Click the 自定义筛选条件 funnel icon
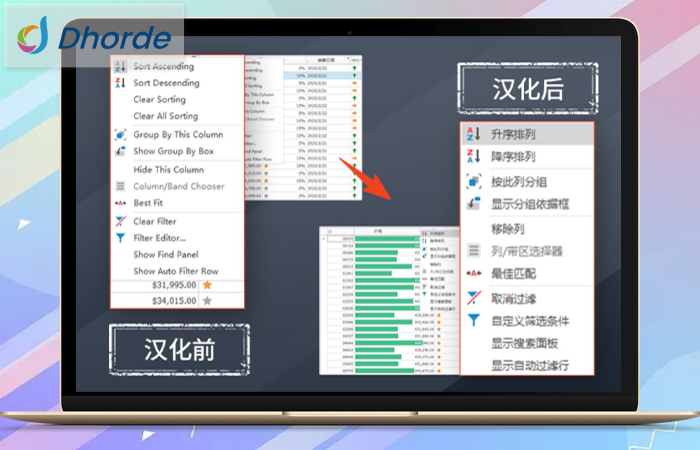The height and width of the screenshot is (450, 700). click(x=473, y=321)
